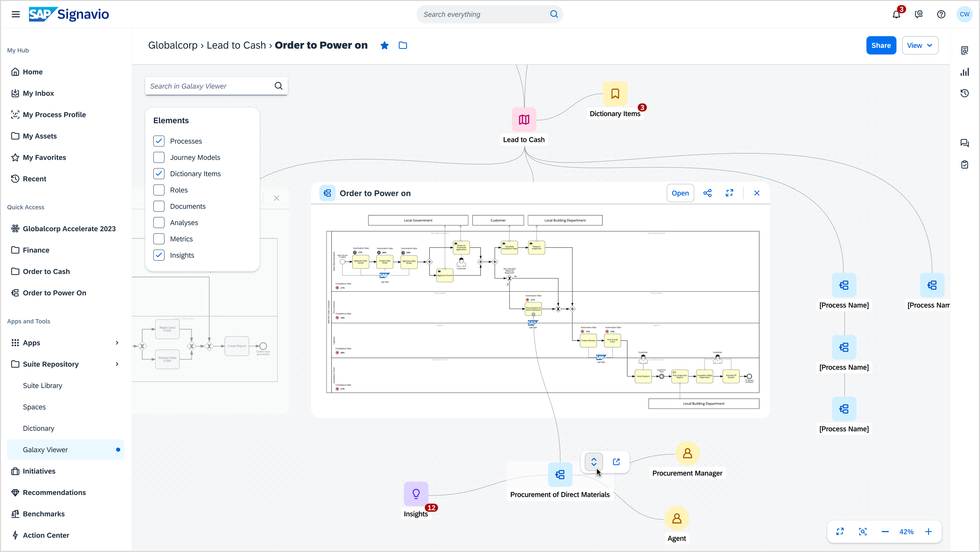
Task: Select the Procurement Manager role node
Action: [687, 454]
